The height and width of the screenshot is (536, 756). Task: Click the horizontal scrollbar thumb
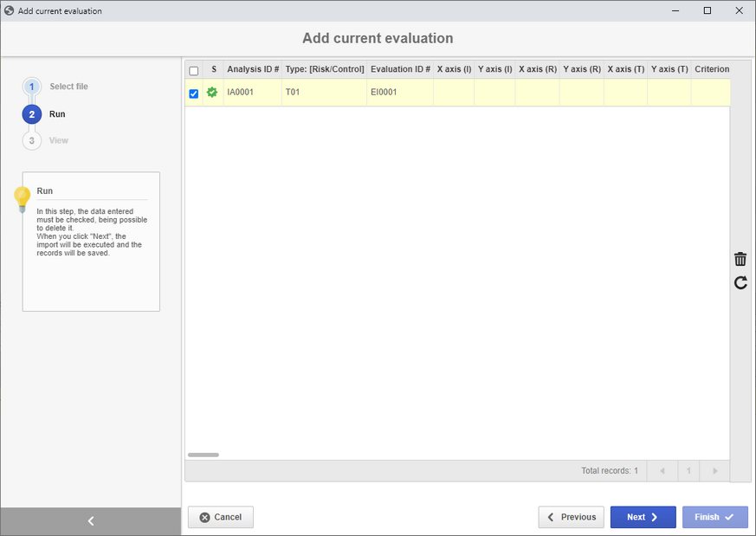[204, 455]
